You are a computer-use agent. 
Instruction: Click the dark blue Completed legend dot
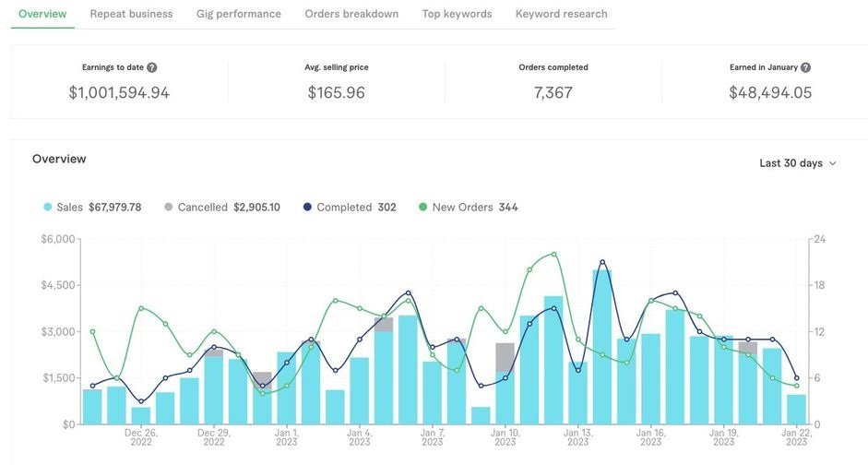click(307, 207)
